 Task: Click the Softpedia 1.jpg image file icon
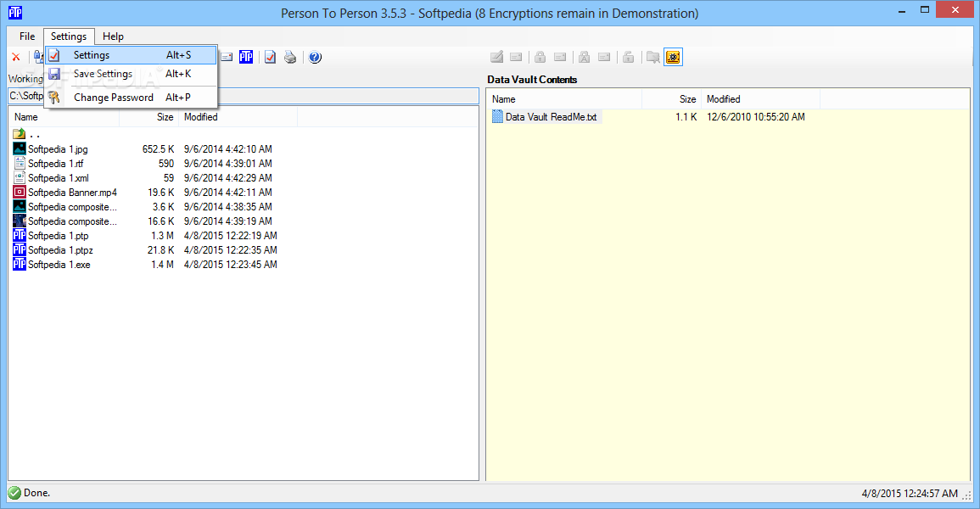20,148
